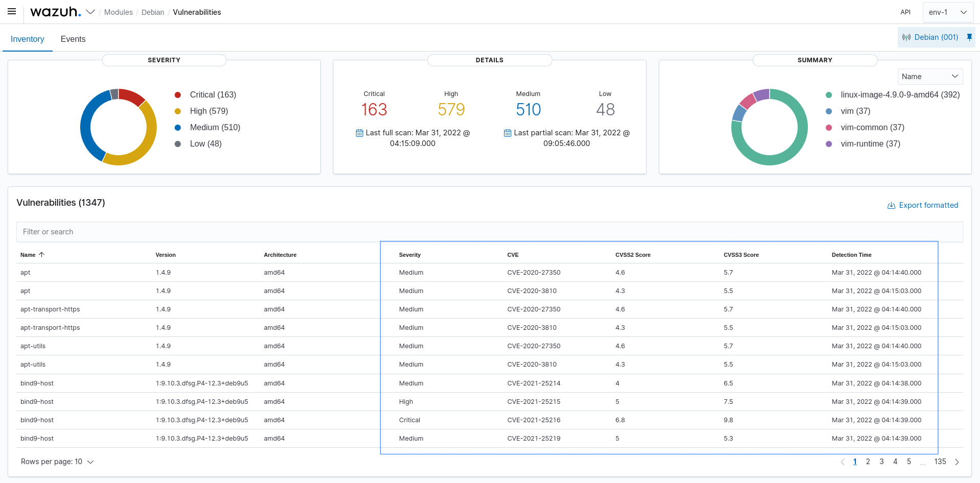Open the Name dropdown in the Summary panel
980x483 pixels.
pos(929,76)
